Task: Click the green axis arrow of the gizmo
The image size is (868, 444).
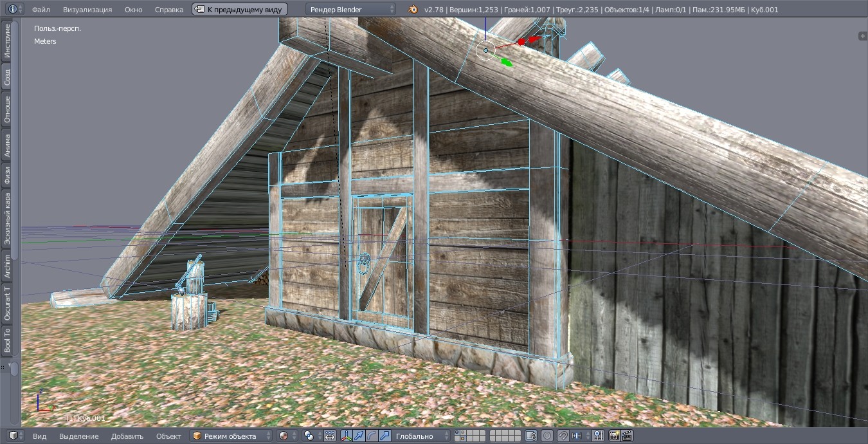Action: 508,62
